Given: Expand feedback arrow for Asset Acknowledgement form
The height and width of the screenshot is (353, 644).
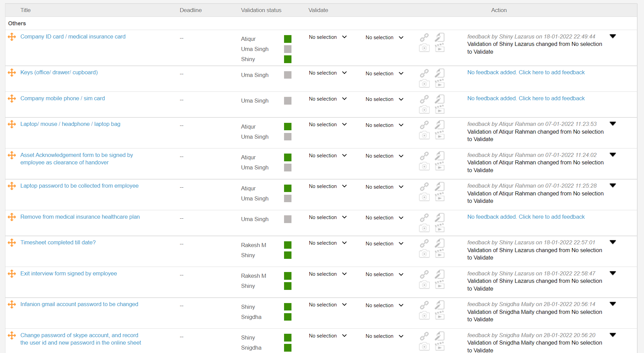Looking at the screenshot, I should coord(613,155).
